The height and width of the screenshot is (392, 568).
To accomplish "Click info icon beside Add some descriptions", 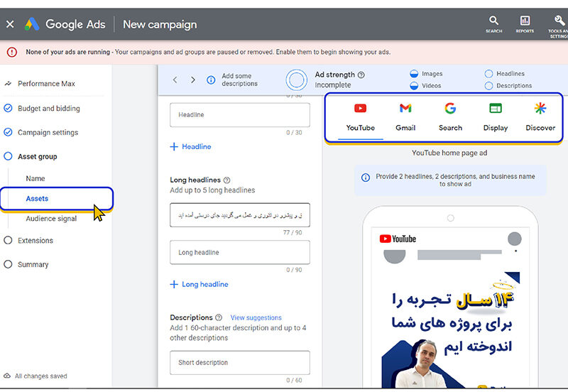I will [x=211, y=80].
